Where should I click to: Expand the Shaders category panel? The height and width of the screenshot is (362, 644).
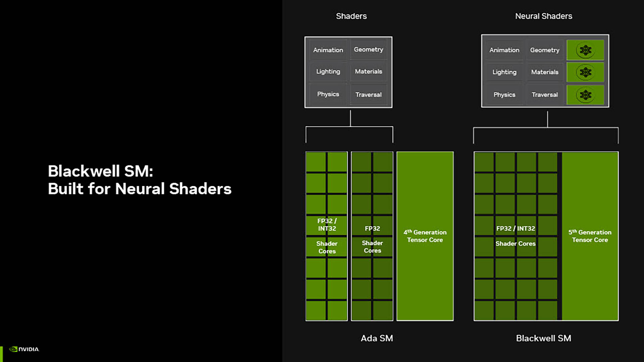tap(351, 16)
